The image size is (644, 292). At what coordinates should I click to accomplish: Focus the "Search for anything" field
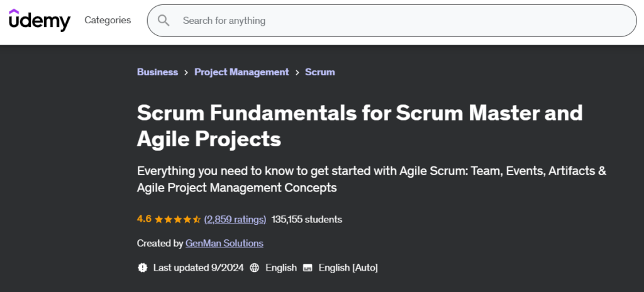tap(391, 21)
